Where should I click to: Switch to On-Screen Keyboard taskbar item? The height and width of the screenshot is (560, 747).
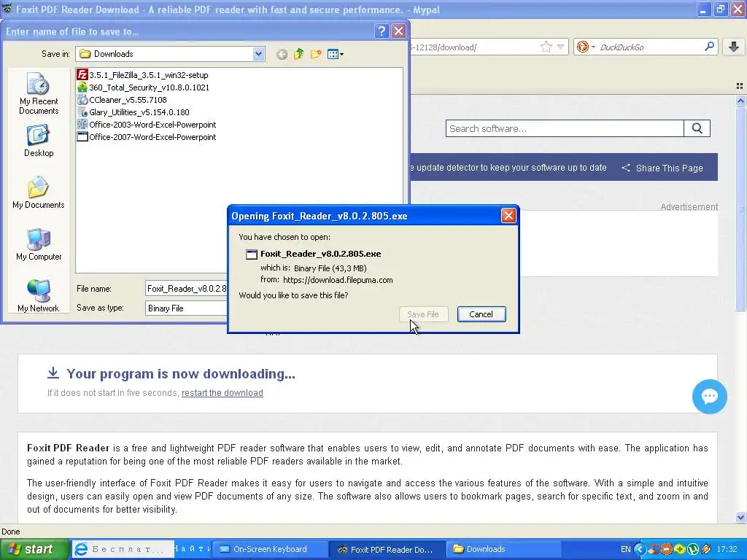(x=269, y=549)
